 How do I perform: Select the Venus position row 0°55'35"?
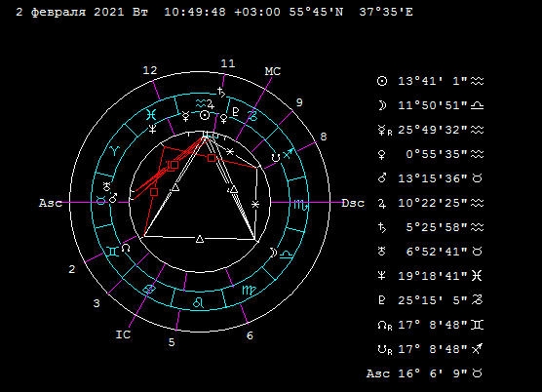tap(431, 154)
